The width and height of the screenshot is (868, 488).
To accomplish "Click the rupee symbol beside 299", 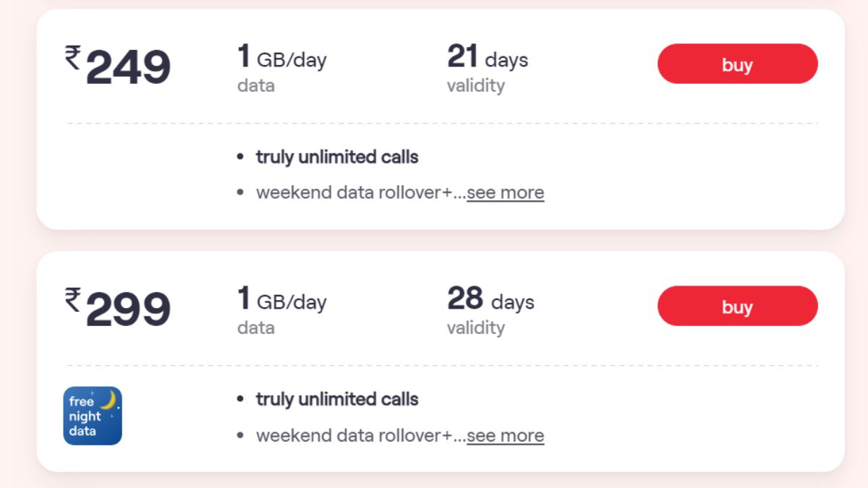I will pos(73,299).
